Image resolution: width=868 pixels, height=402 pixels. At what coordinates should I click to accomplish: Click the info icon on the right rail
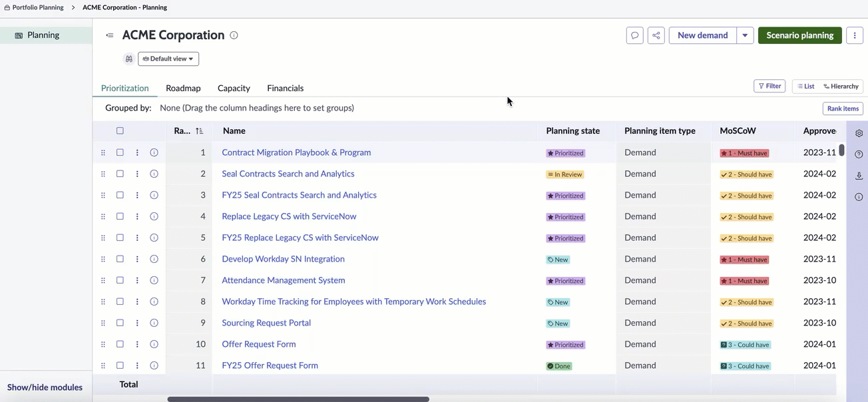859,197
